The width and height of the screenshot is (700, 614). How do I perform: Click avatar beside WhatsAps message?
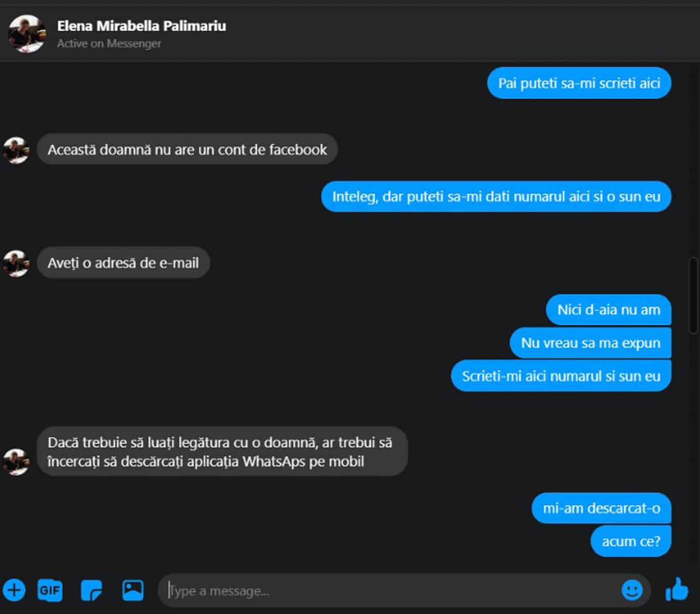pos(16,462)
